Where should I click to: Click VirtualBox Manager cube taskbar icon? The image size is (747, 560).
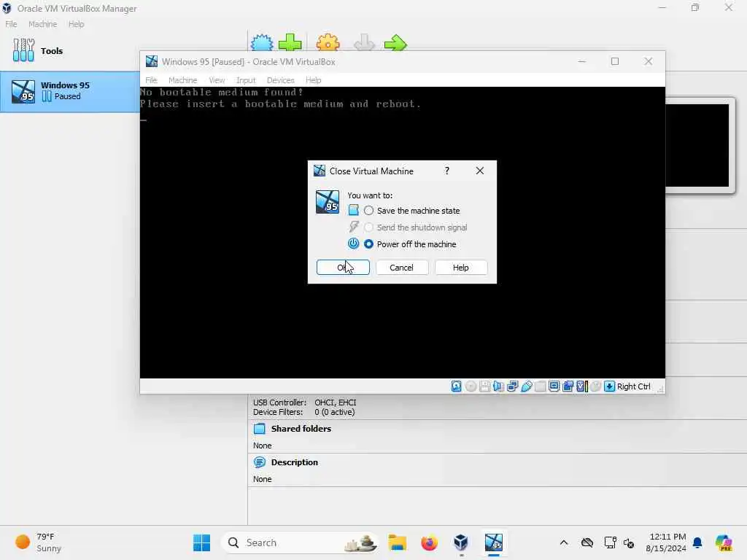[x=461, y=542]
